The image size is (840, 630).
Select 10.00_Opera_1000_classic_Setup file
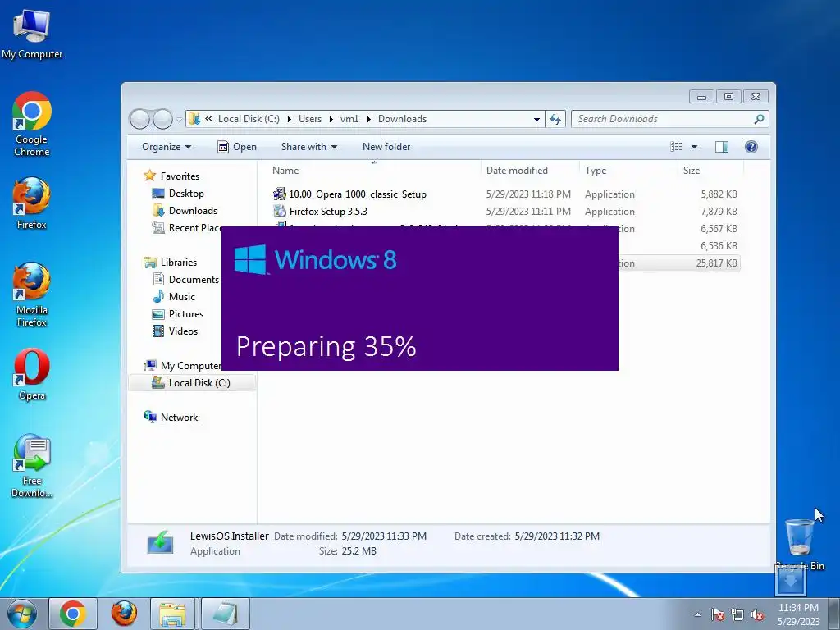click(x=358, y=194)
